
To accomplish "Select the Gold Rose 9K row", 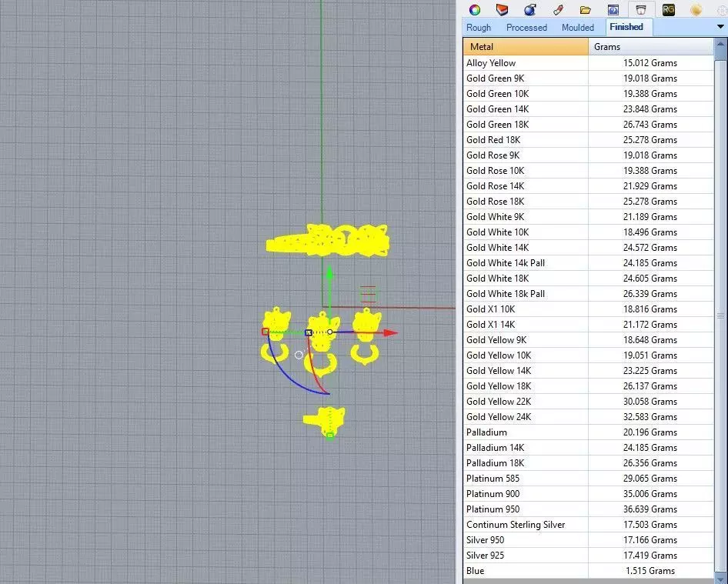I will click(x=588, y=155).
